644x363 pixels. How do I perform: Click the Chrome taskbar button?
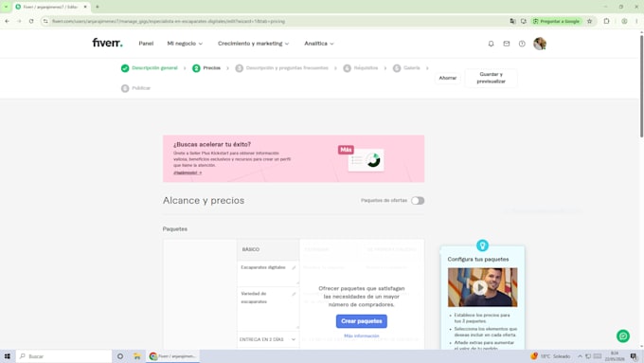point(172,356)
